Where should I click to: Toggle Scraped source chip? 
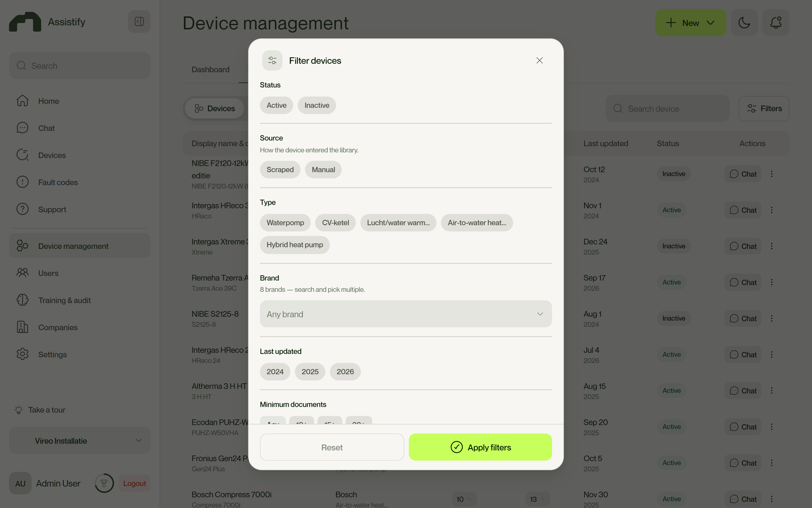tap(280, 170)
